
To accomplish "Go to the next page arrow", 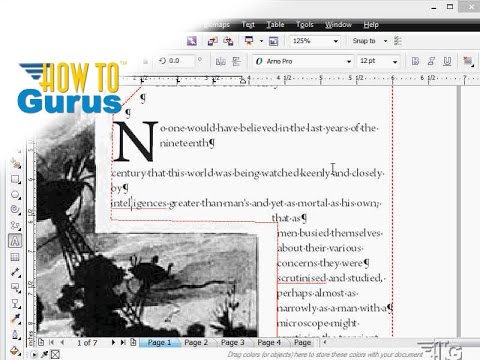I will (113, 342).
